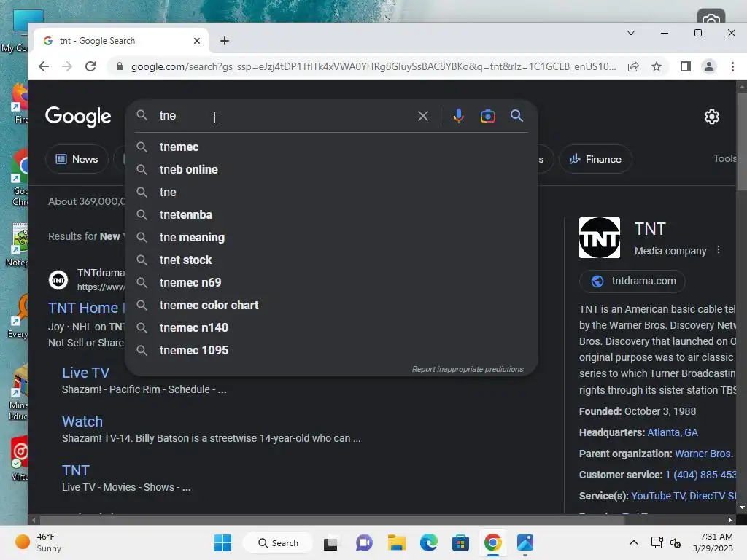Select suggestion 'tnet stock'
This screenshot has width=747, height=560.
(x=332, y=260)
